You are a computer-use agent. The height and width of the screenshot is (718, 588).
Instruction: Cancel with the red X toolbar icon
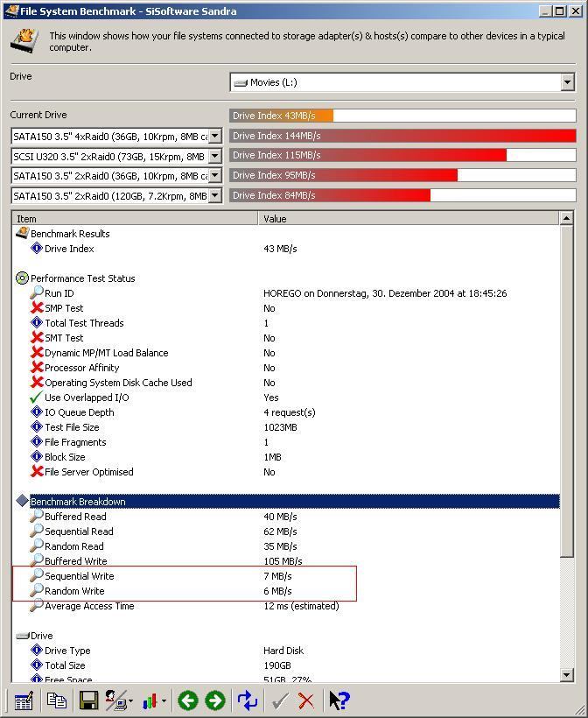(306, 700)
